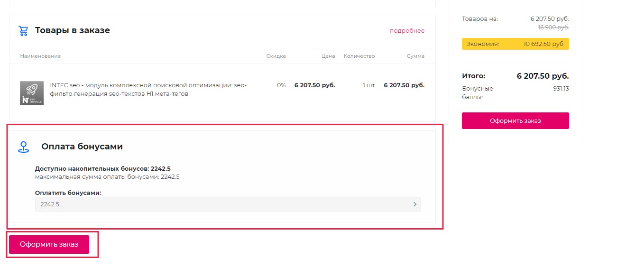The width and height of the screenshot is (644, 277).
Task: Click the Количество column header
Action: 359,56
